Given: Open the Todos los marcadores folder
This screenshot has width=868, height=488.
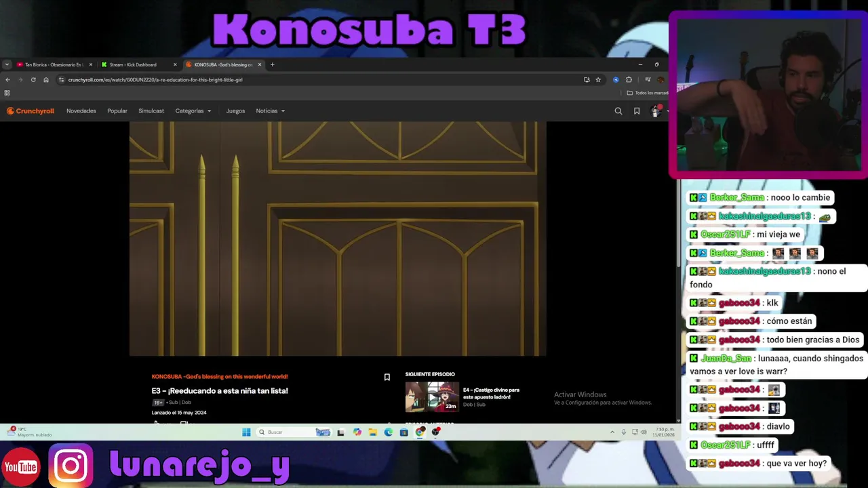Looking at the screenshot, I should [648, 93].
